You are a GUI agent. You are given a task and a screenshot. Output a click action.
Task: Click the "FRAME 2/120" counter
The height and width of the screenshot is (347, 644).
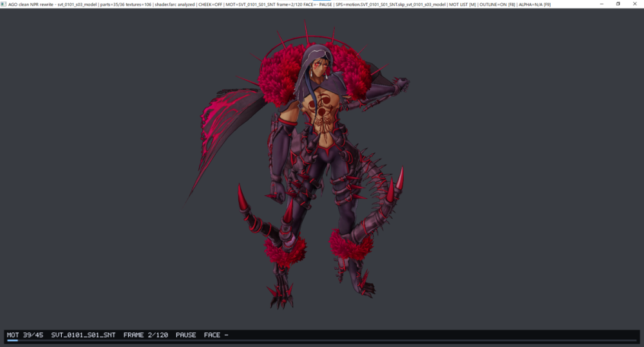(x=146, y=335)
